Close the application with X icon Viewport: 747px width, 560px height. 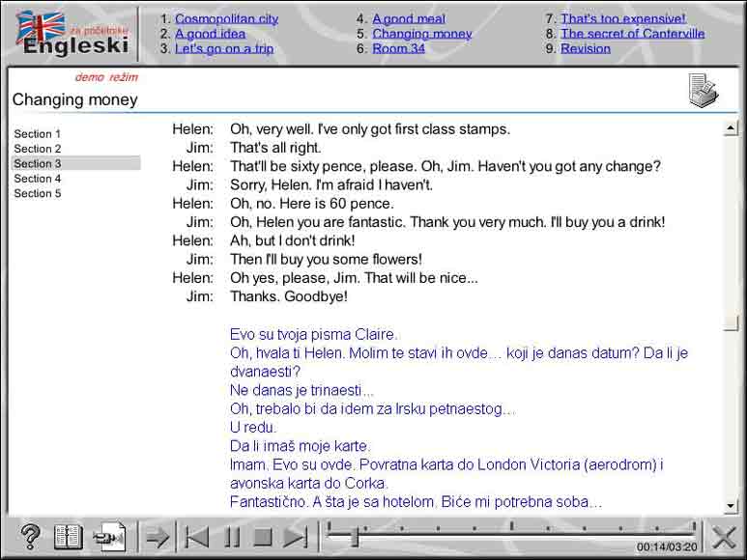click(724, 538)
